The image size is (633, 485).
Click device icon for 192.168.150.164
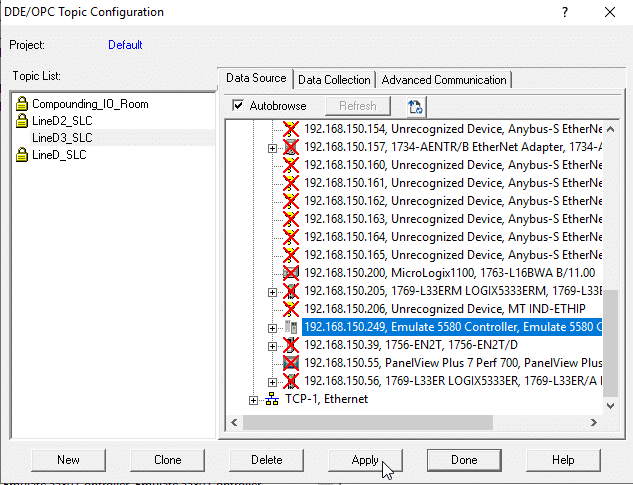[x=291, y=237]
